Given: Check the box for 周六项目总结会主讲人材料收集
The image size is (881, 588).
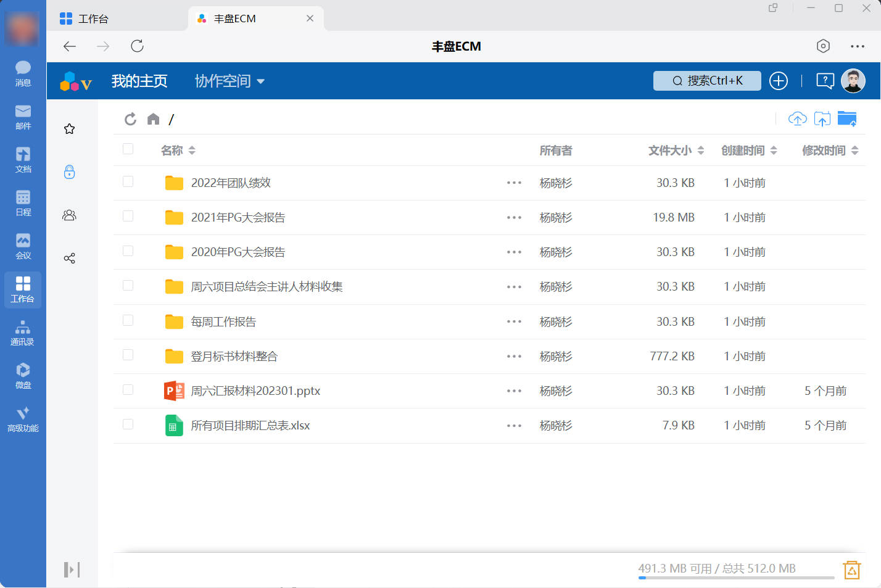Looking at the screenshot, I should (x=128, y=285).
